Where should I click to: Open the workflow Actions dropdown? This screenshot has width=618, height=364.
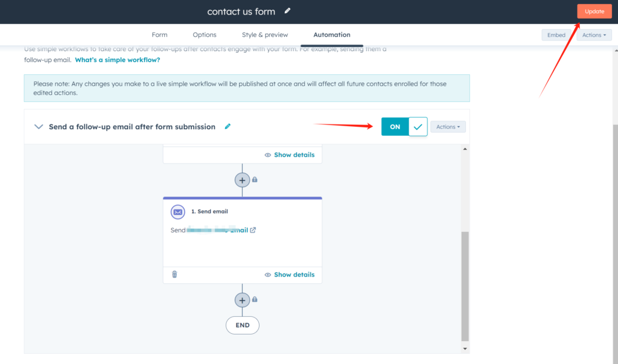pyautogui.click(x=448, y=127)
